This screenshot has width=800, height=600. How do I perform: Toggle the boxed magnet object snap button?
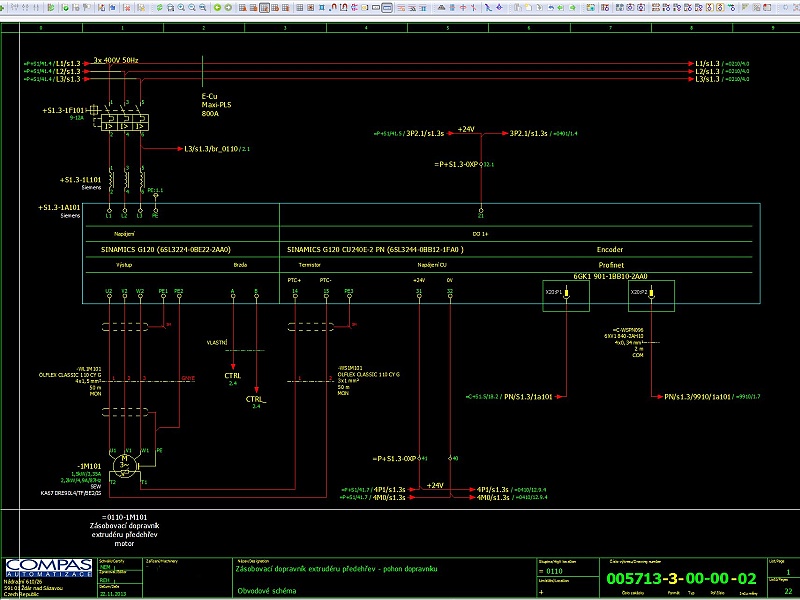click(343, 8)
